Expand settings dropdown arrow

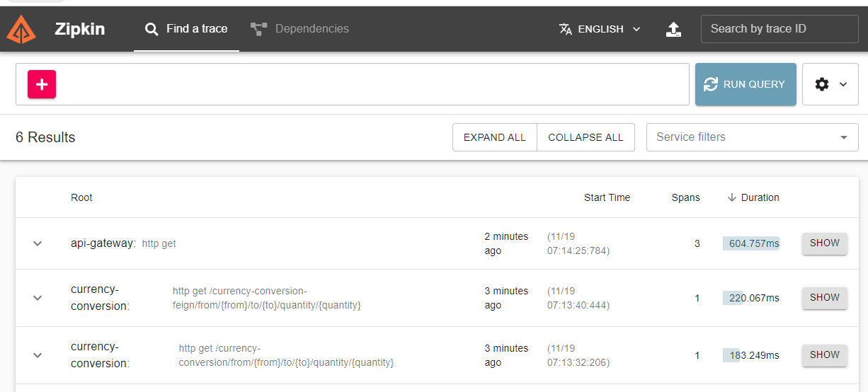tap(843, 84)
